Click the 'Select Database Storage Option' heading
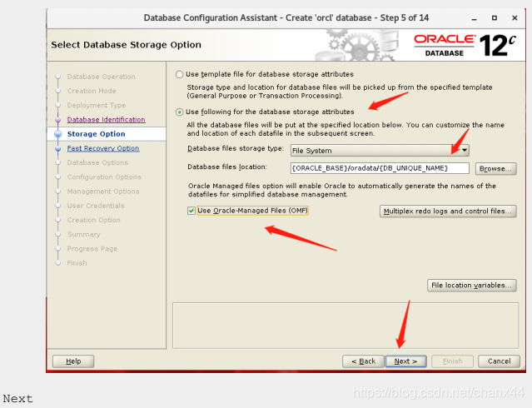Image resolution: width=532 pixels, height=408 pixels. [x=126, y=45]
